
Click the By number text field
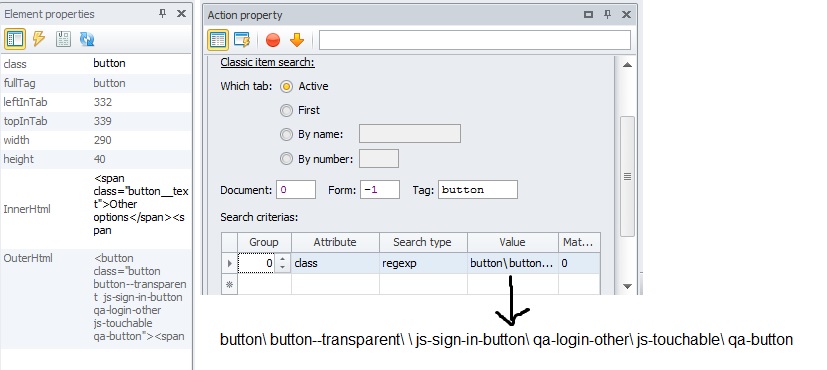click(379, 159)
